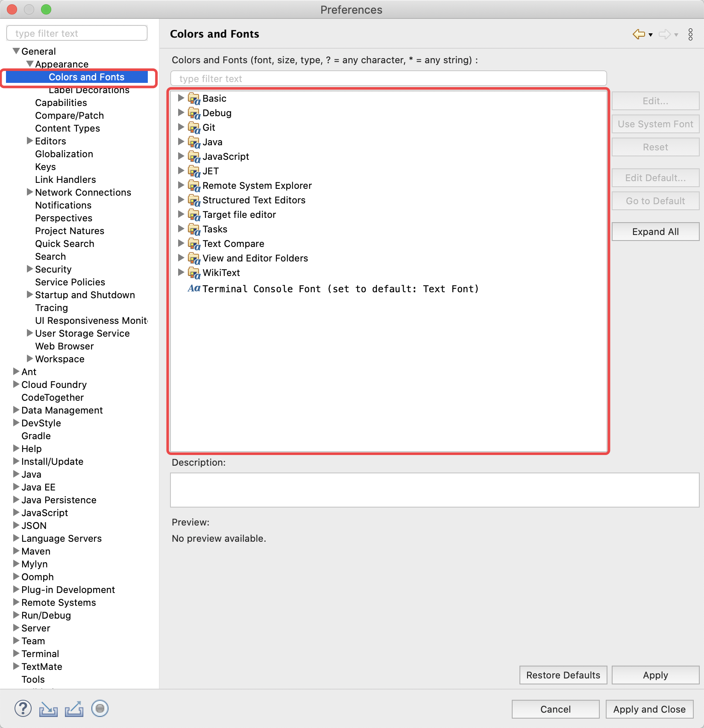
Task: Click the Structured Text Editors folder icon
Action: [x=194, y=200]
